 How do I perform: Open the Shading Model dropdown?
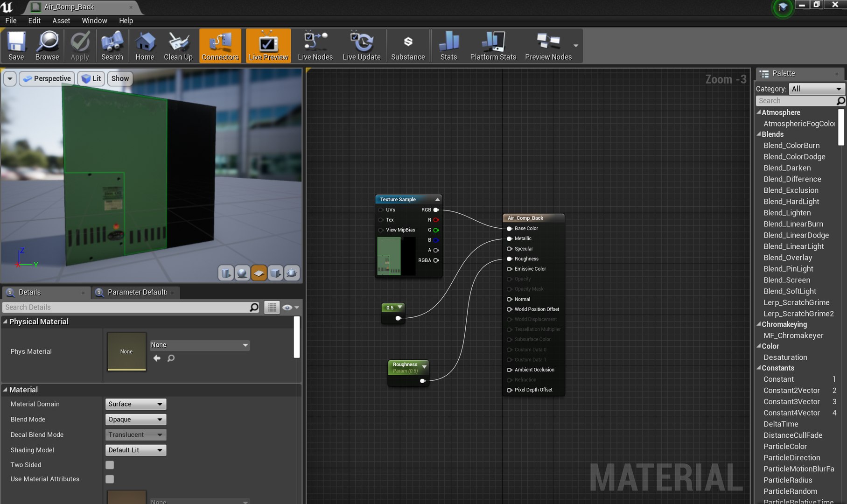click(x=135, y=450)
